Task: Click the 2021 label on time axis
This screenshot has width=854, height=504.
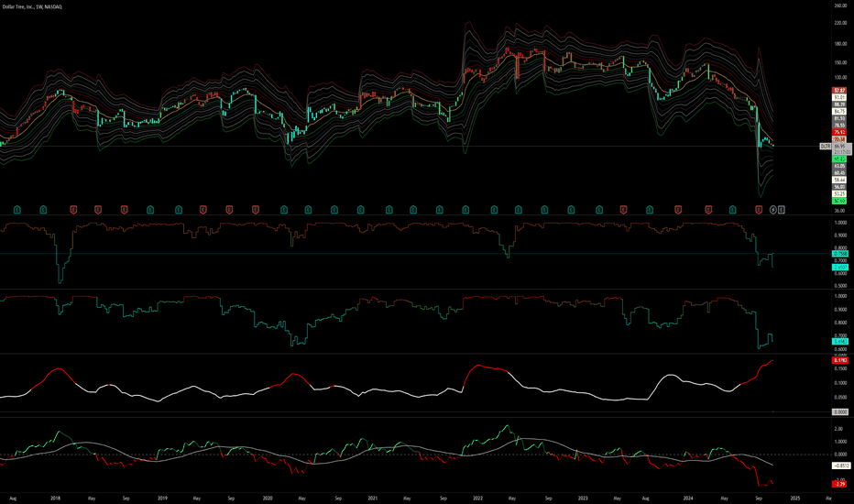Action: click(x=373, y=499)
